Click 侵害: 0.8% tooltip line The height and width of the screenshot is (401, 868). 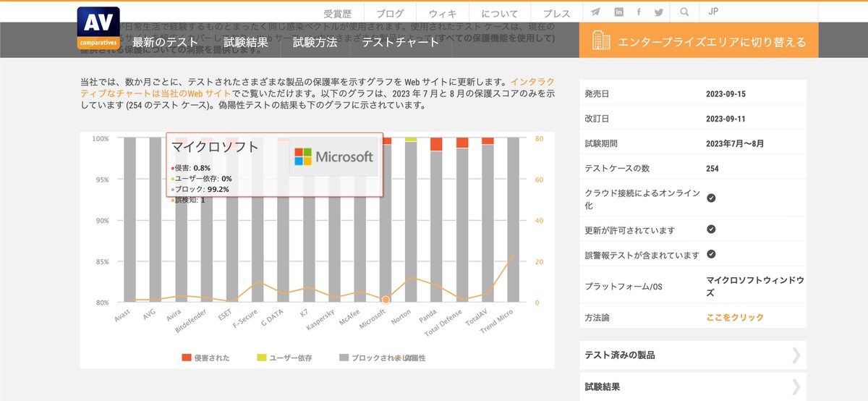[x=191, y=168]
